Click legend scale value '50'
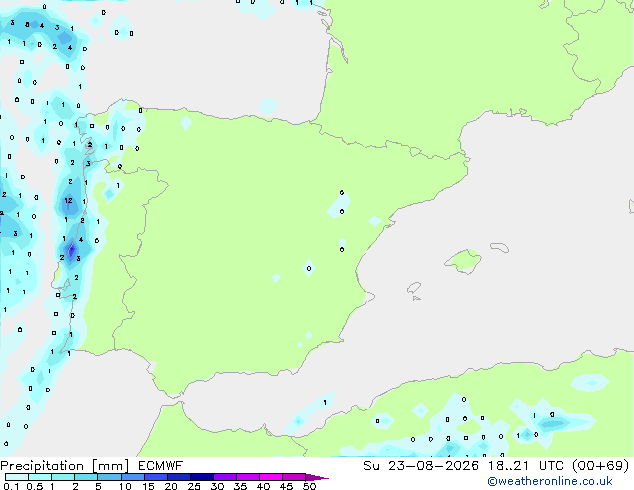634x490 pixels. (309, 486)
